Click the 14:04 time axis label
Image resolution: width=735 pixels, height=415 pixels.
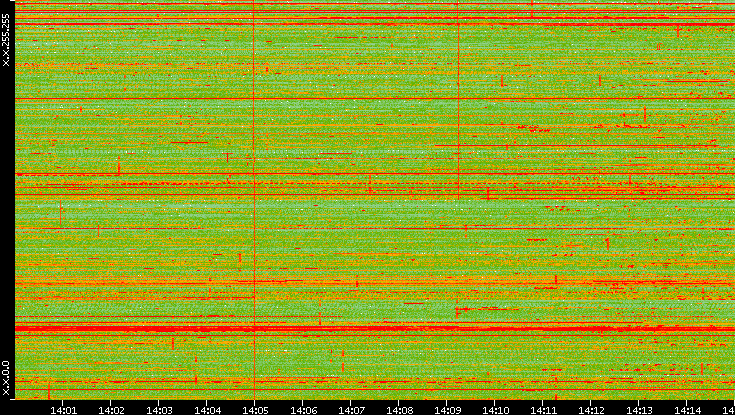[x=207, y=410]
